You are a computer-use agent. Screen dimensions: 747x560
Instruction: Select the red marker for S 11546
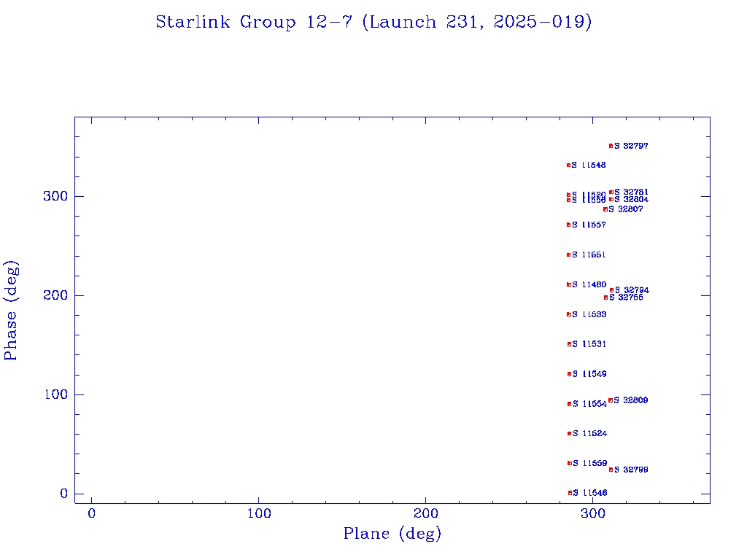click(x=570, y=493)
